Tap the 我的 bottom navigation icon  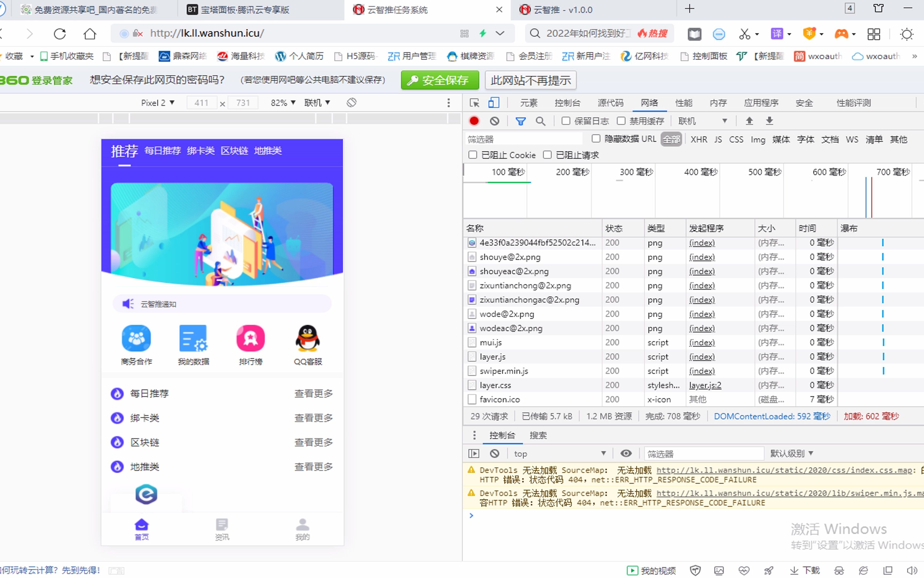coord(302,529)
